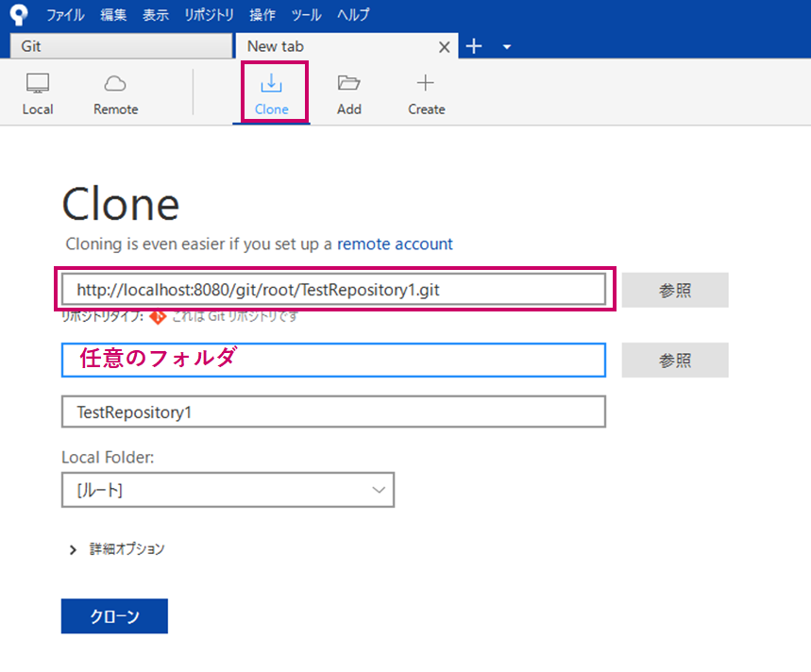The width and height of the screenshot is (811, 672).
Task: Open the remote account link
Action: [395, 244]
